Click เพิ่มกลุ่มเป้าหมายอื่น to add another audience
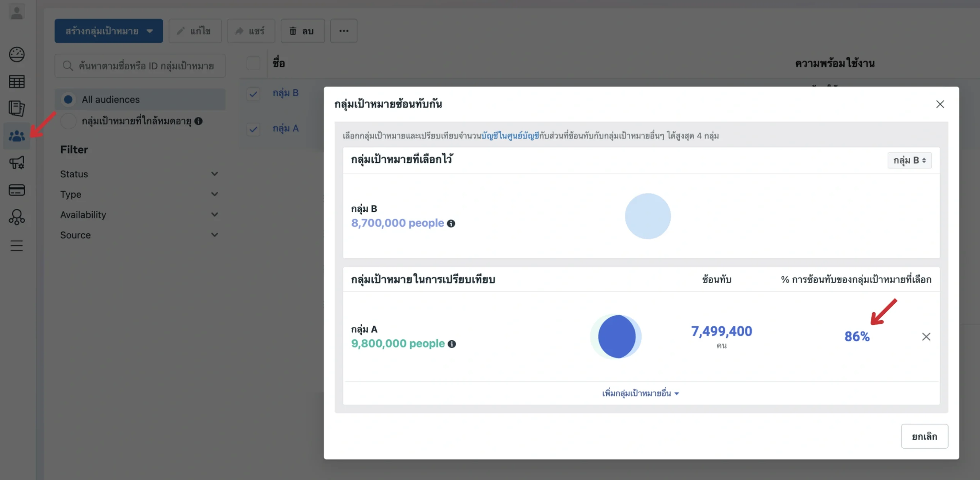The width and height of the screenshot is (980, 480). pyautogui.click(x=641, y=393)
